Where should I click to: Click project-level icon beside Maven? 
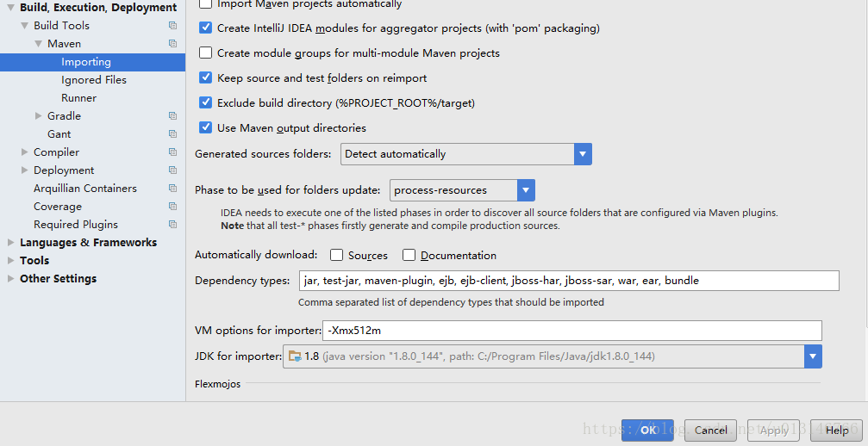pyautogui.click(x=172, y=44)
